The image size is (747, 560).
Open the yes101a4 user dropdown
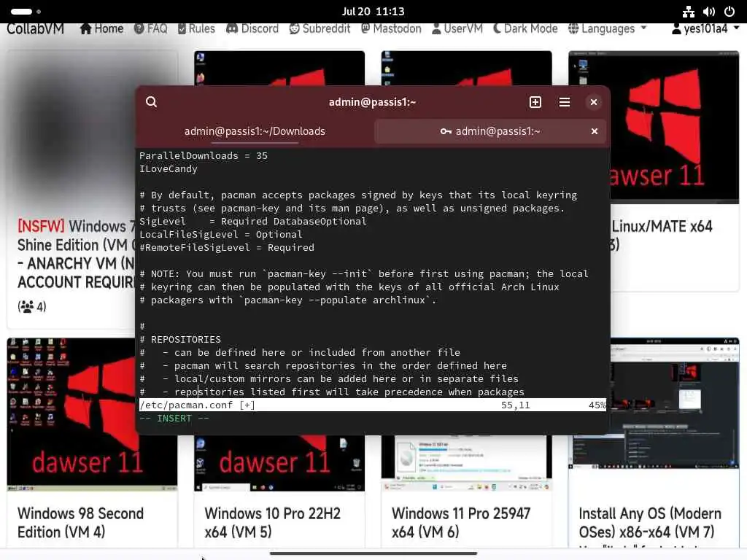tap(705, 28)
